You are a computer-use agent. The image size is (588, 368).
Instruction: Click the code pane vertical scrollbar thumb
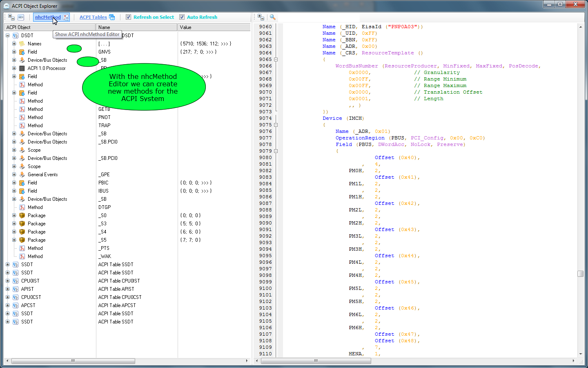coord(580,274)
